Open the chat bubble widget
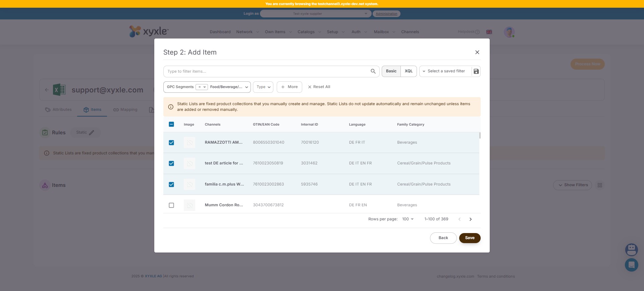The image size is (644, 291). (x=631, y=265)
